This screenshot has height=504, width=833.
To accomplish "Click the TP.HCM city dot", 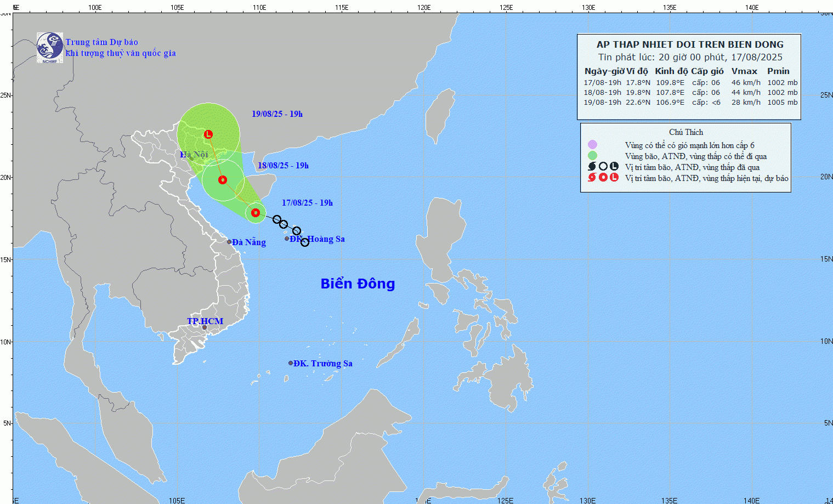I will (x=205, y=328).
